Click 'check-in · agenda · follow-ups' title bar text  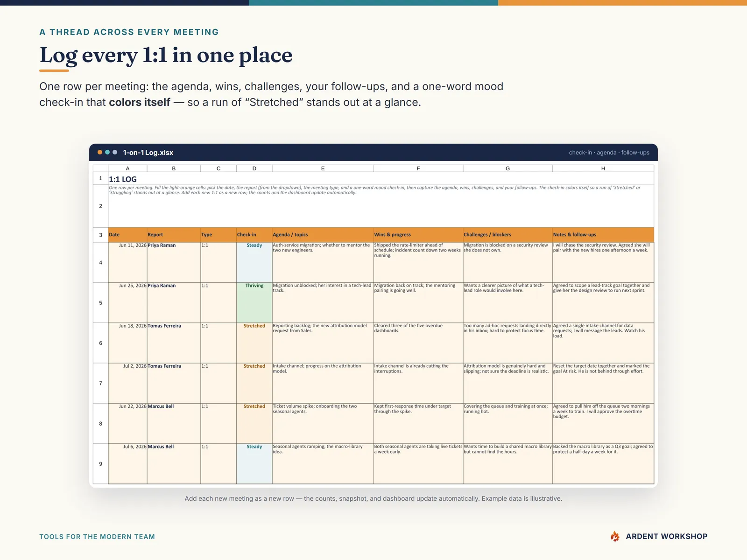click(x=609, y=153)
